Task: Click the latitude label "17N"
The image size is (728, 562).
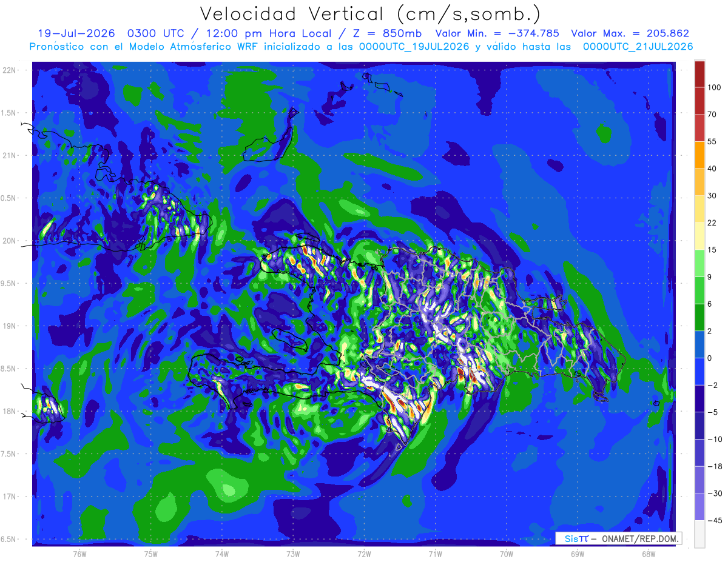Action: [11, 497]
